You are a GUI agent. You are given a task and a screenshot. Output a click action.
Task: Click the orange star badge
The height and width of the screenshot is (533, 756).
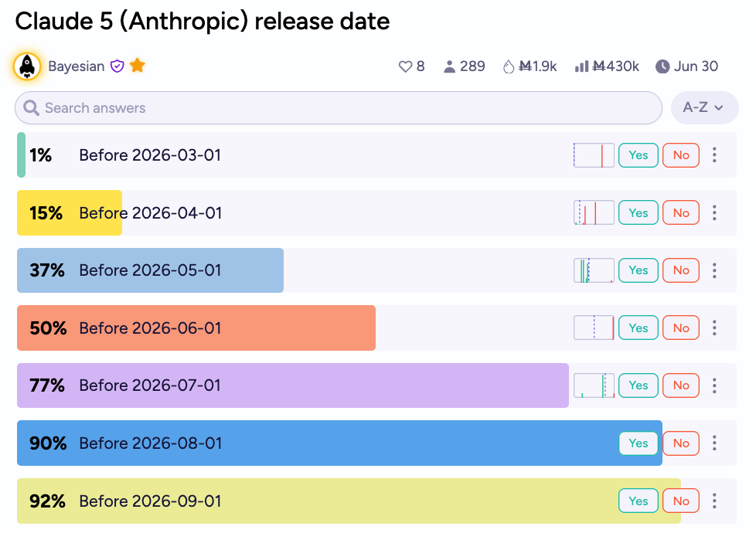tap(138, 65)
